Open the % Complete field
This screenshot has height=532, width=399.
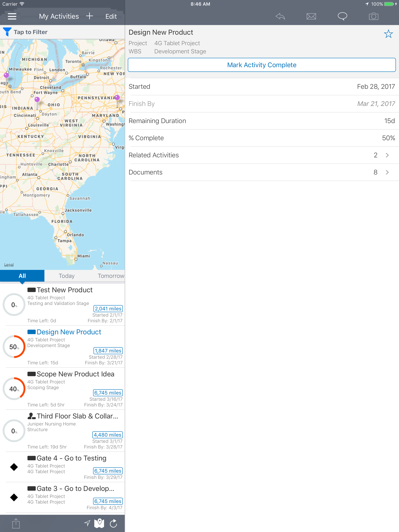[x=262, y=138]
